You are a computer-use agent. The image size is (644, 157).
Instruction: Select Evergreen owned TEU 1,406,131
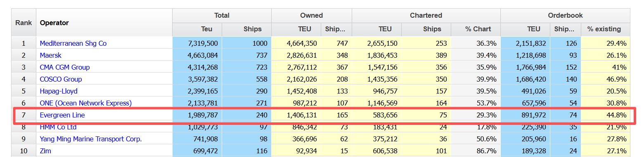click(x=296, y=115)
